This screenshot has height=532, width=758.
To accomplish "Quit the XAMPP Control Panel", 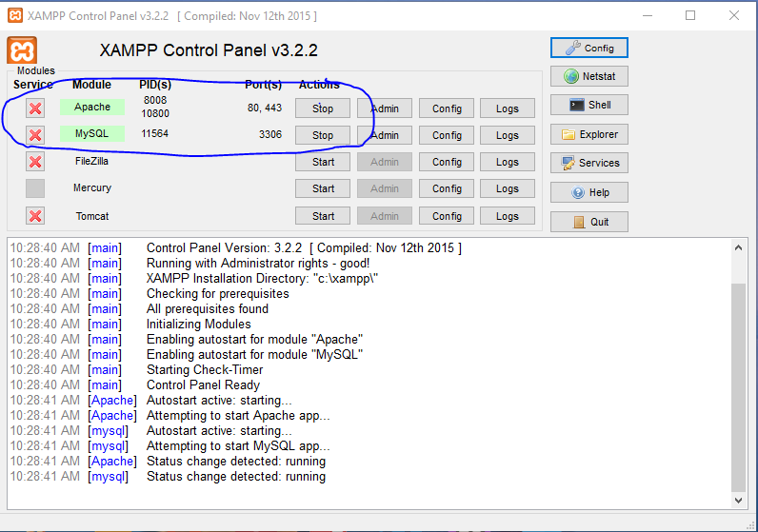I will point(589,222).
